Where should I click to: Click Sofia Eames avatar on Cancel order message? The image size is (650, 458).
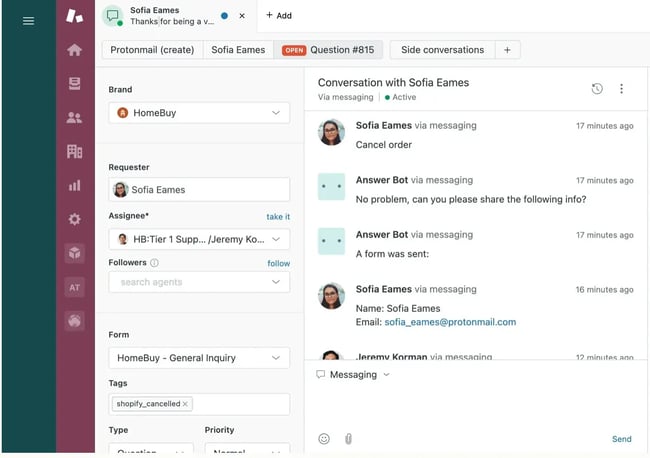pyautogui.click(x=331, y=132)
